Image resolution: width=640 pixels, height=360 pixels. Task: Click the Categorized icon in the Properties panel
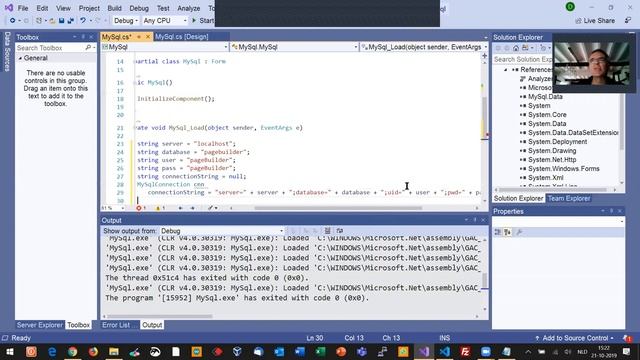pos(498,232)
